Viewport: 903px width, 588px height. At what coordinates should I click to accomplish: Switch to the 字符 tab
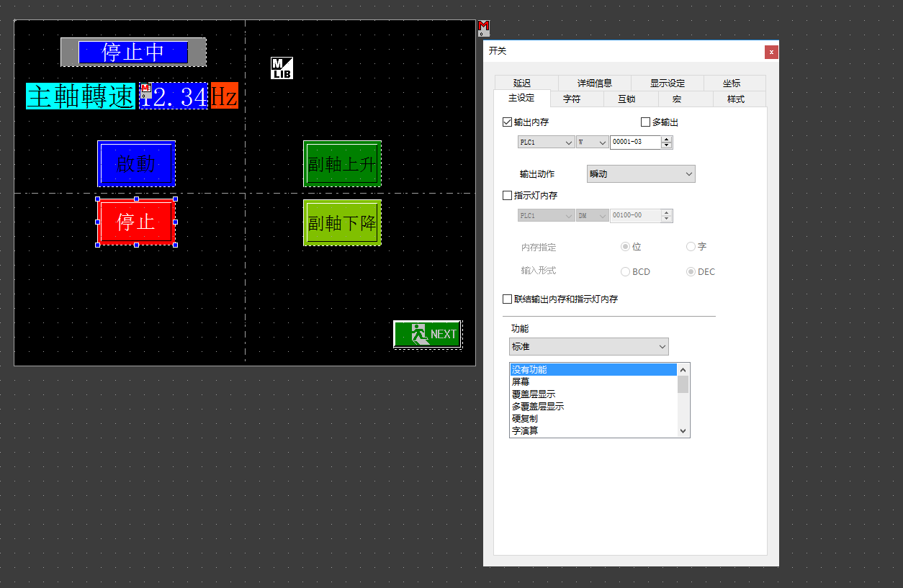[x=571, y=99]
